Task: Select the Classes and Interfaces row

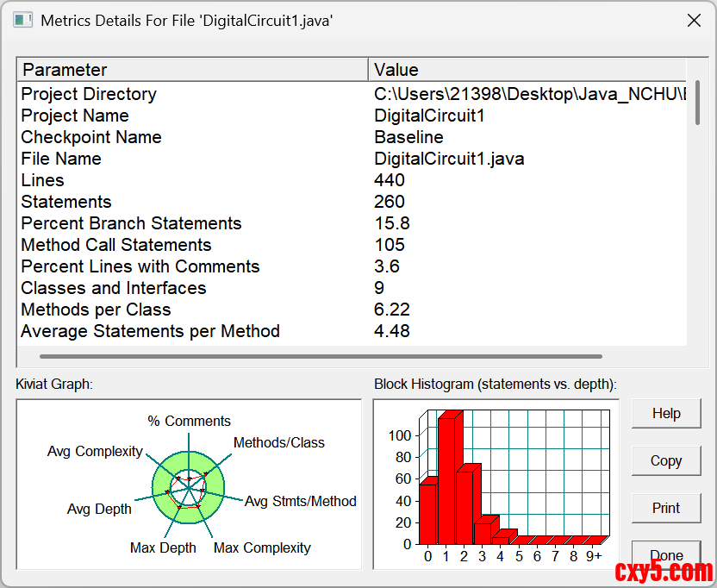Action: 114,288
